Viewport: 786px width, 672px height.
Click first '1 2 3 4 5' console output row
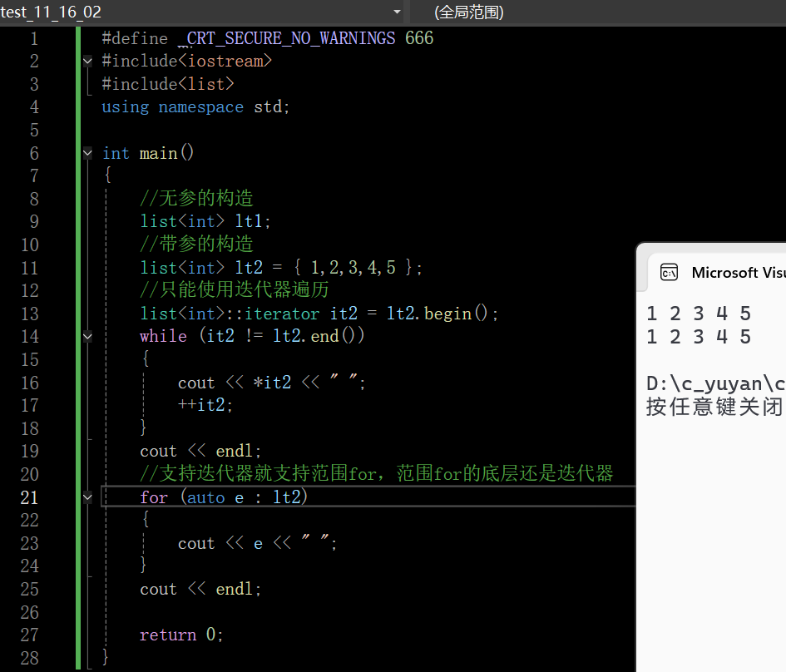699,314
